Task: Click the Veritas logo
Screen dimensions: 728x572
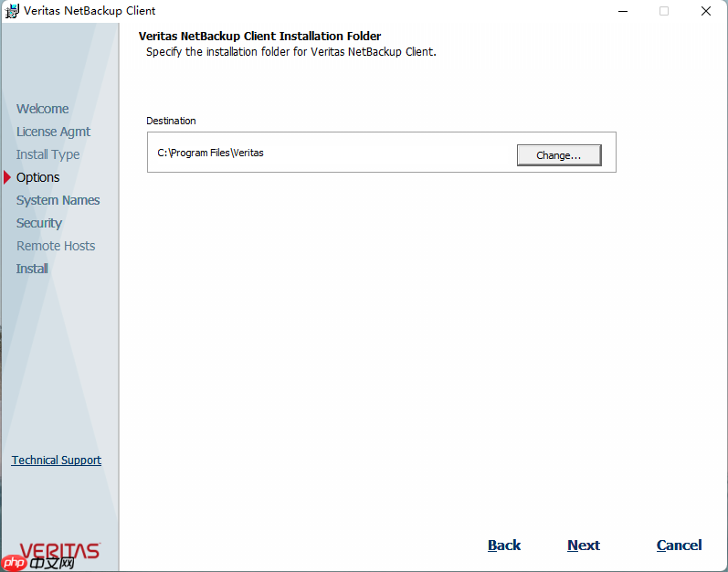Action: (x=59, y=552)
